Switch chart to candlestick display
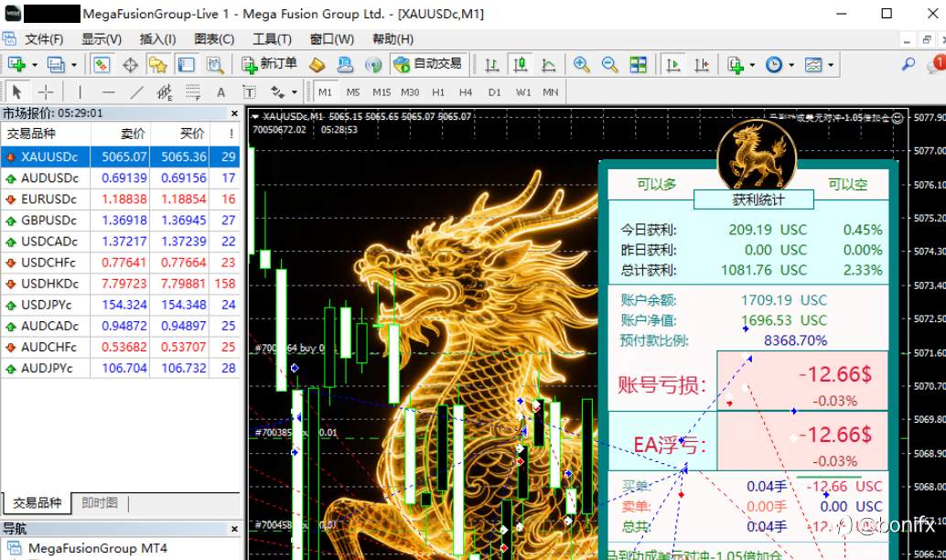Image resolution: width=946 pixels, height=560 pixels. point(521,64)
